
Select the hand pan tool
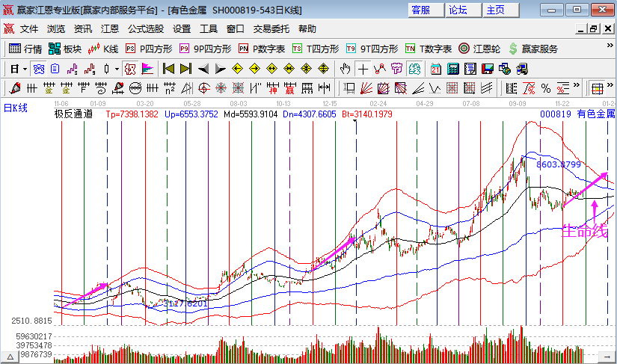345,70
